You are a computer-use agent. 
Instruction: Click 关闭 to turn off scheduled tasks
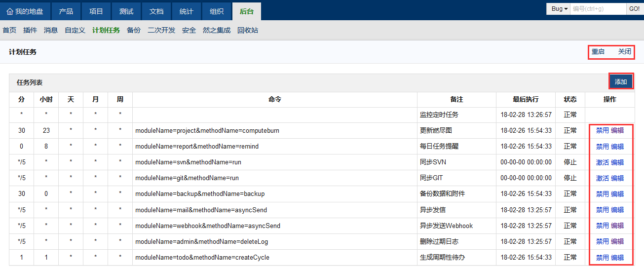tap(625, 51)
